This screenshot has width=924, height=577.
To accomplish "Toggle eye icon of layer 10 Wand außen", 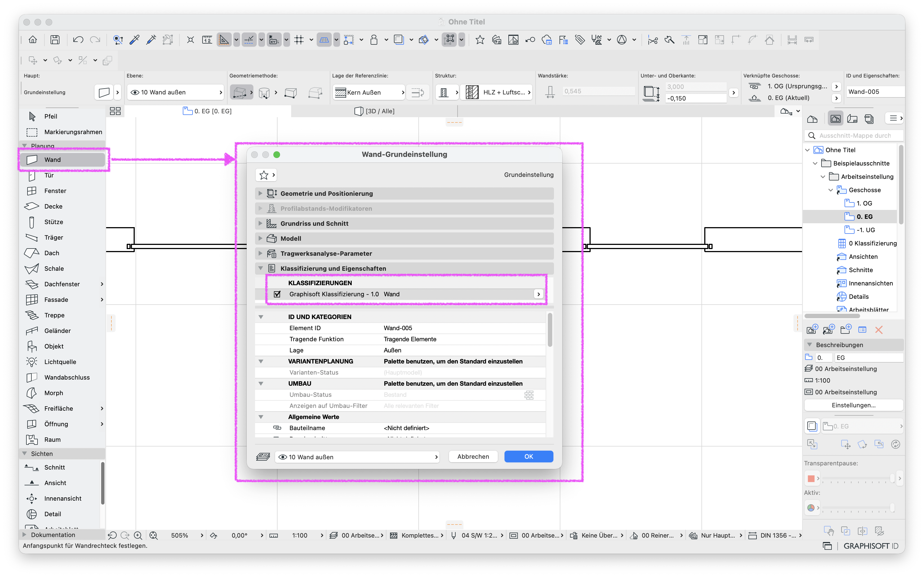I will (134, 92).
